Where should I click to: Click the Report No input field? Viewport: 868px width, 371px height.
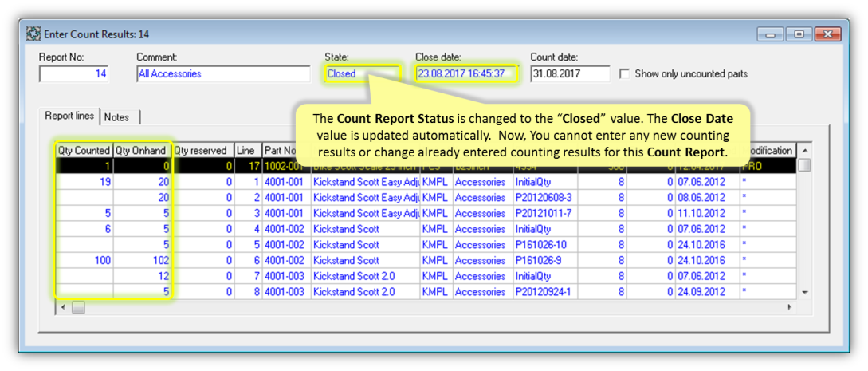tap(73, 74)
